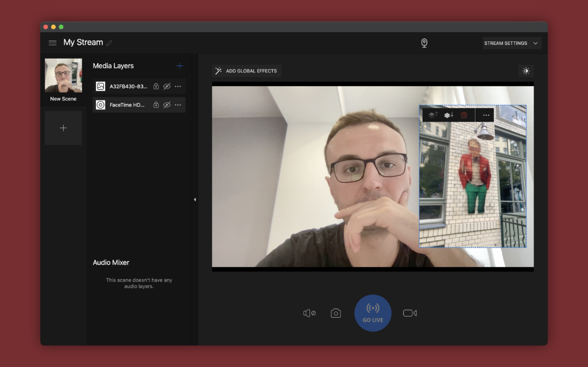Delete the overlay with red trash icon
The image size is (588, 367).
point(464,115)
